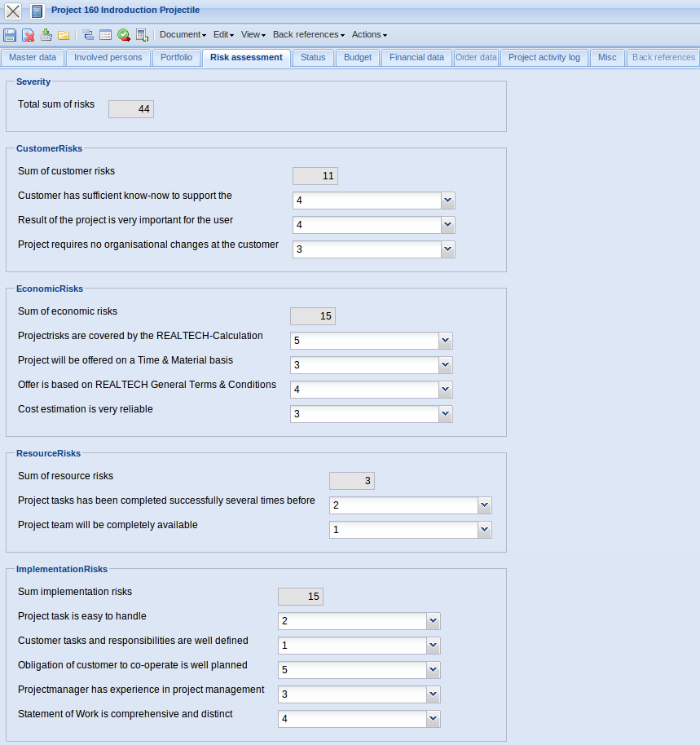Click the green checkmark toolbar icon

click(x=124, y=35)
